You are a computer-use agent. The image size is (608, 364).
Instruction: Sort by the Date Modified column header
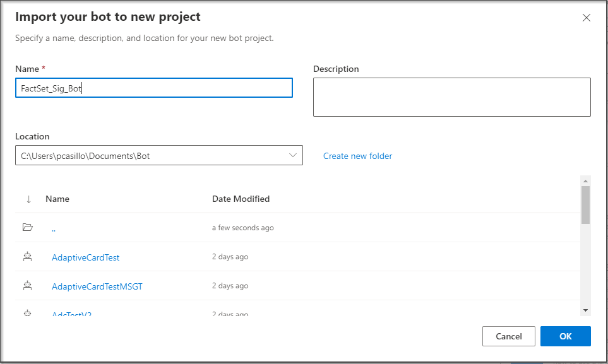tap(241, 199)
